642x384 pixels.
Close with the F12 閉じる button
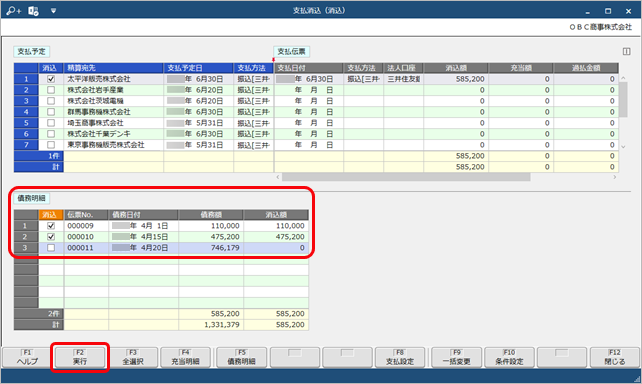click(x=615, y=357)
